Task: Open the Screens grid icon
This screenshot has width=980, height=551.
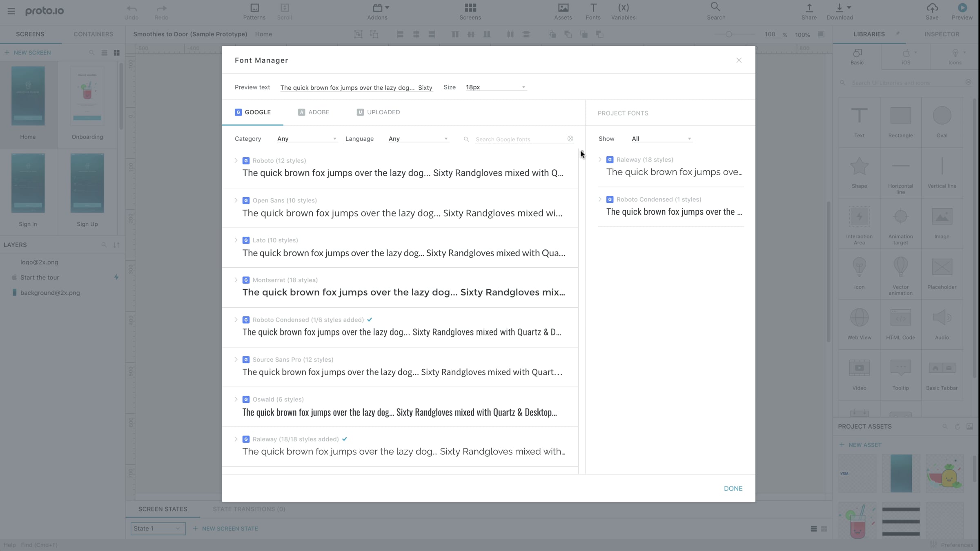Action: [x=470, y=8]
